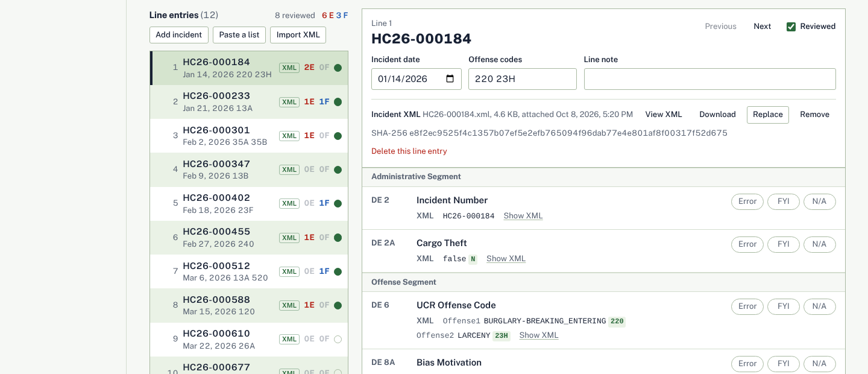This screenshot has width=868, height=374.
Task: Select line entry HC26-000233
Action: click(250, 102)
